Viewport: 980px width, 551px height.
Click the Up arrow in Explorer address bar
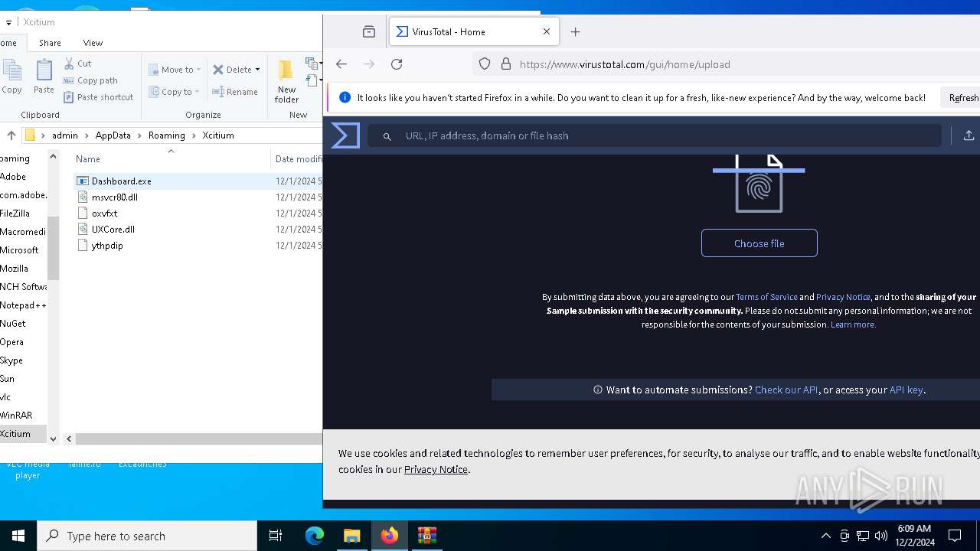[11, 135]
